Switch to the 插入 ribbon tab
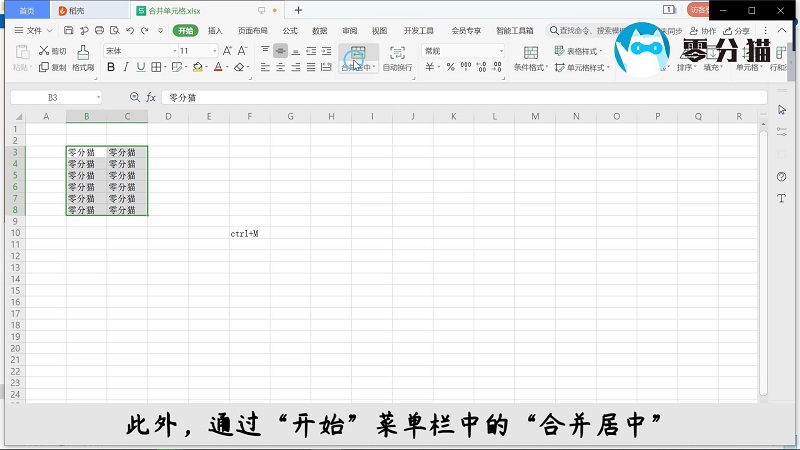 click(x=215, y=31)
